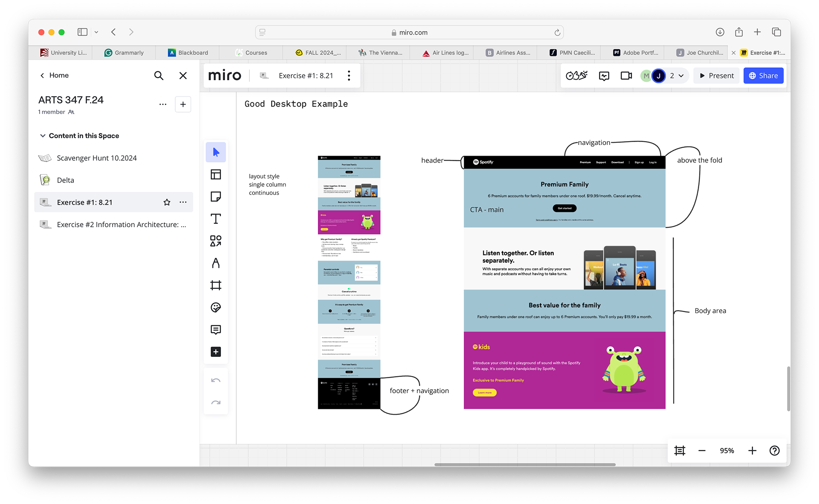Image resolution: width=819 pixels, height=504 pixels.
Task: Reload the page in Safari
Action: 557,32
